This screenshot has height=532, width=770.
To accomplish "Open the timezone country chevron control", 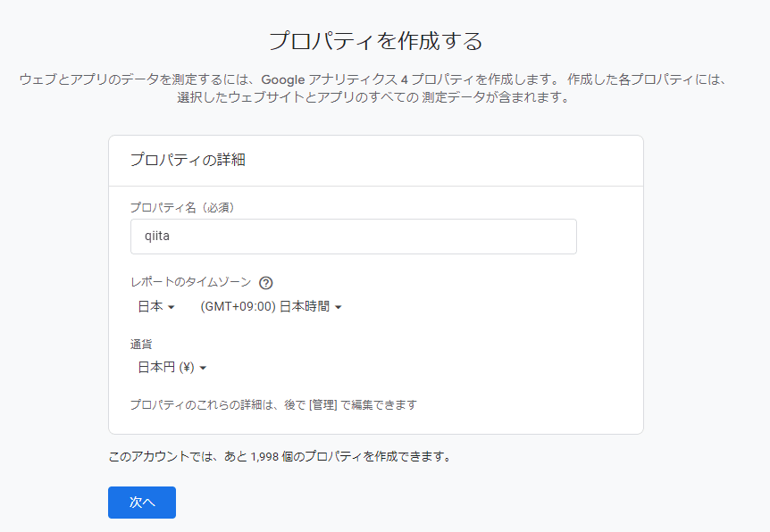I will (x=172, y=307).
